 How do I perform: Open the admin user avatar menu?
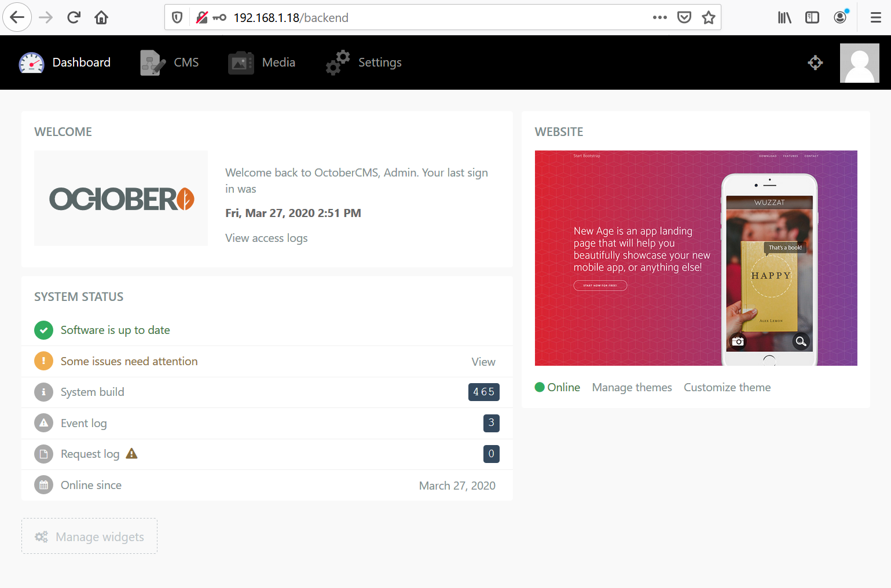pyautogui.click(x=859, y=63)
